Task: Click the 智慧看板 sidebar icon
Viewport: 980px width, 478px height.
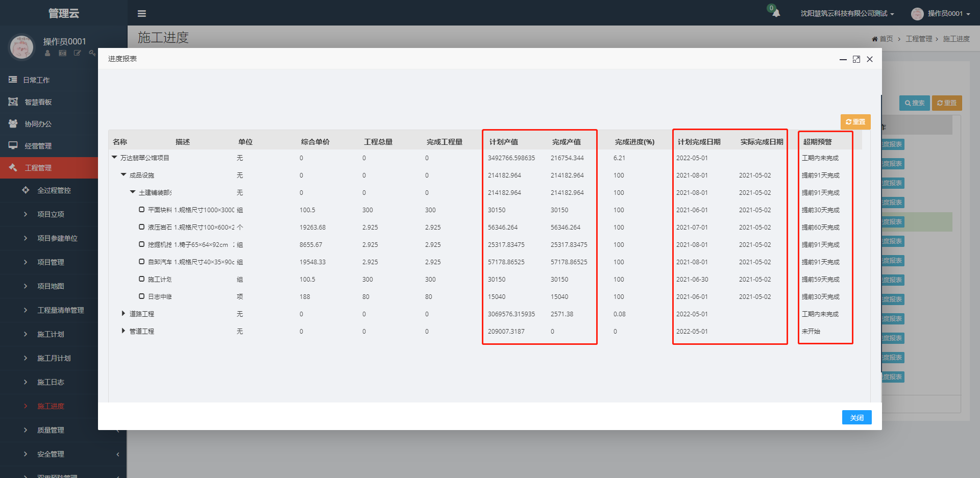Action: coord(13,102)
